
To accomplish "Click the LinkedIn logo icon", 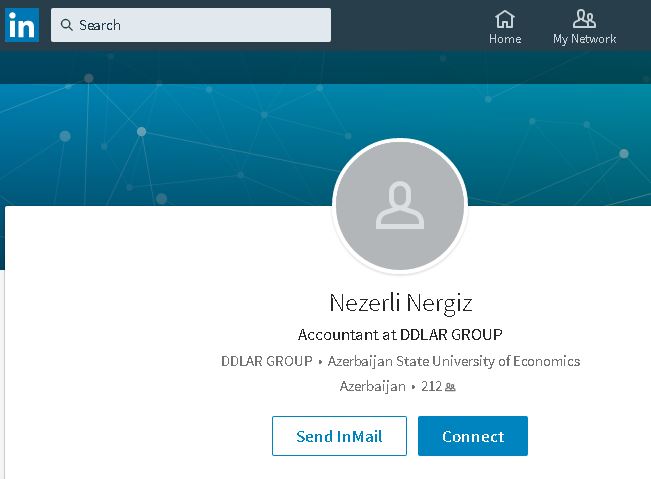I will tap(21, 25).
